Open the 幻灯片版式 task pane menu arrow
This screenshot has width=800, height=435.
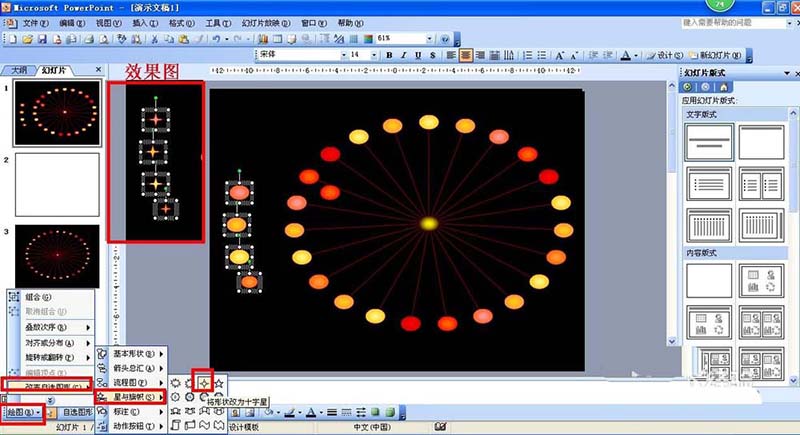pos(787,73)
